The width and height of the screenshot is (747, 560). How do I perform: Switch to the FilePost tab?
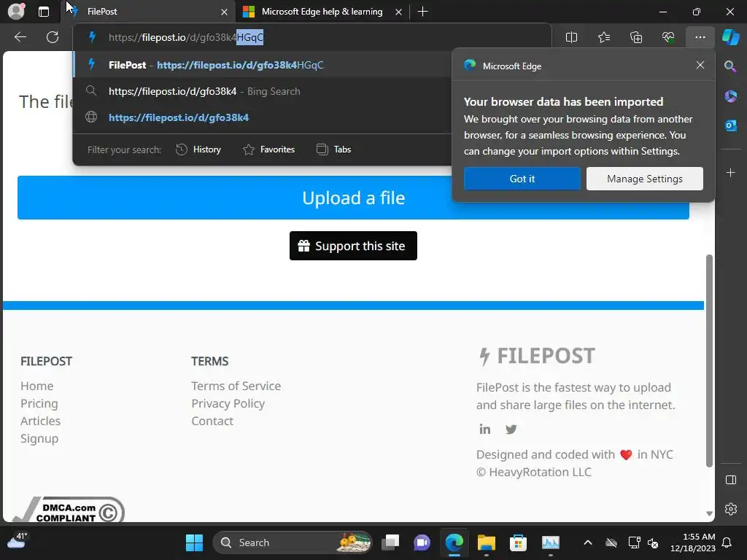(x=147, y=12)
